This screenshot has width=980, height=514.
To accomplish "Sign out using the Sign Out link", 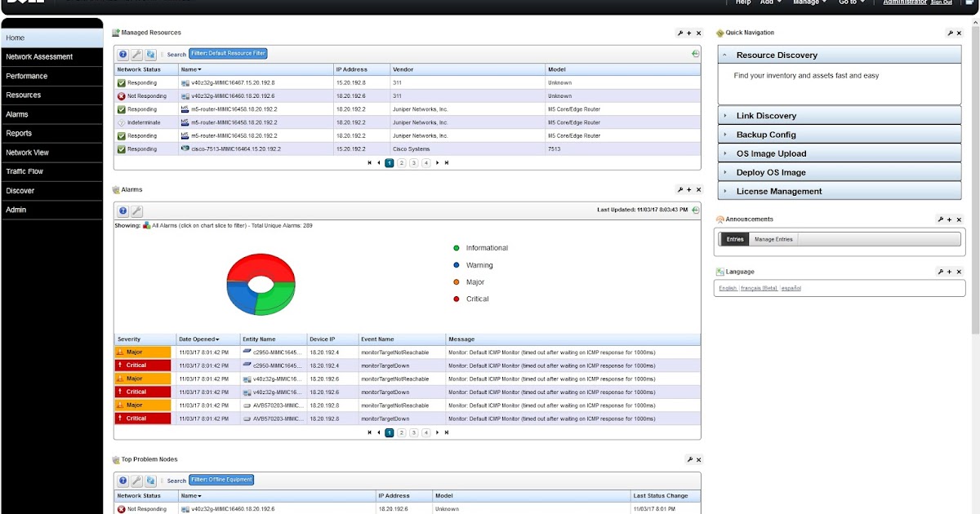I will click(941, 2).
